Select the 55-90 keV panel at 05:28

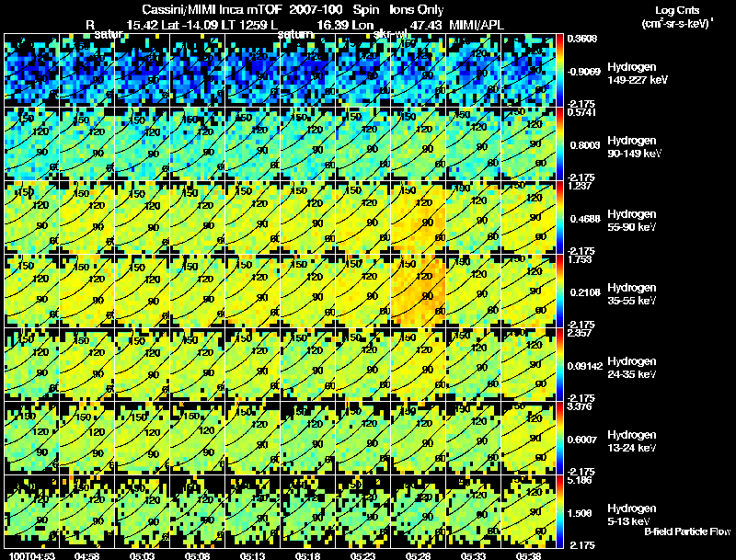(419, 218)
